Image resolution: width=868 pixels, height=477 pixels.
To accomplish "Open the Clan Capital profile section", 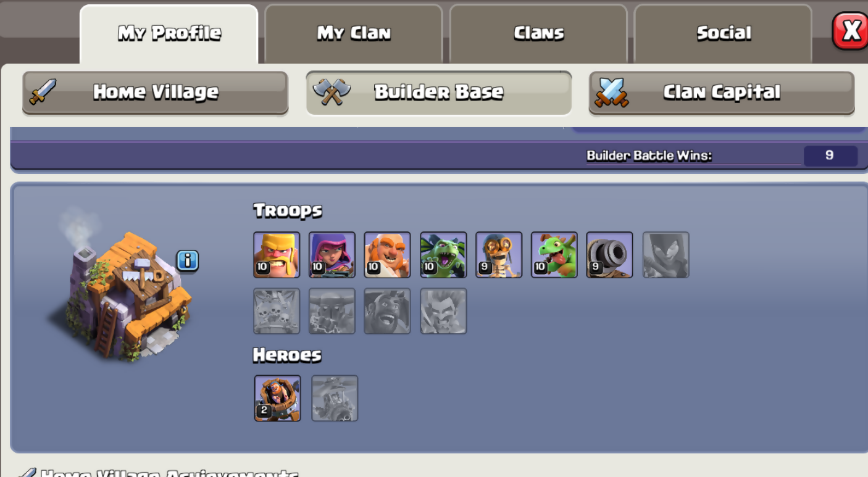I will click(722, 93).
